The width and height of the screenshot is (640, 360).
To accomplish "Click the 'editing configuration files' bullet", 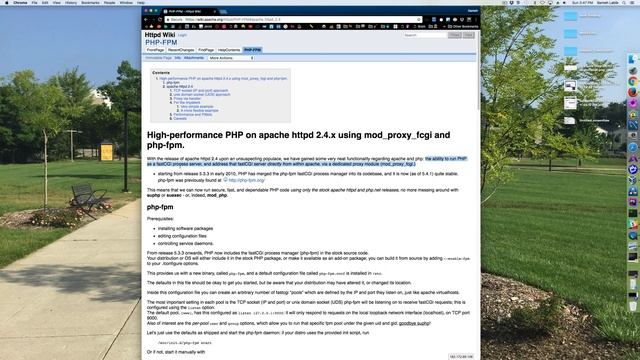I will pyautogui.click(x=182, y=236).
